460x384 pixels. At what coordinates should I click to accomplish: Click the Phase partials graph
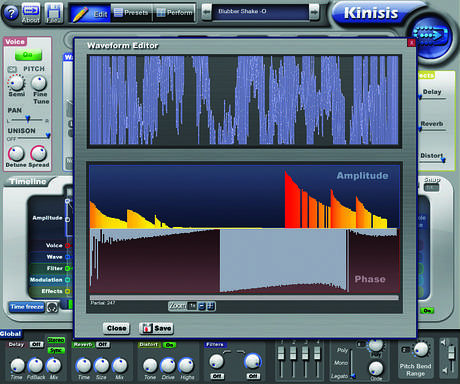[x=244, y=261]
